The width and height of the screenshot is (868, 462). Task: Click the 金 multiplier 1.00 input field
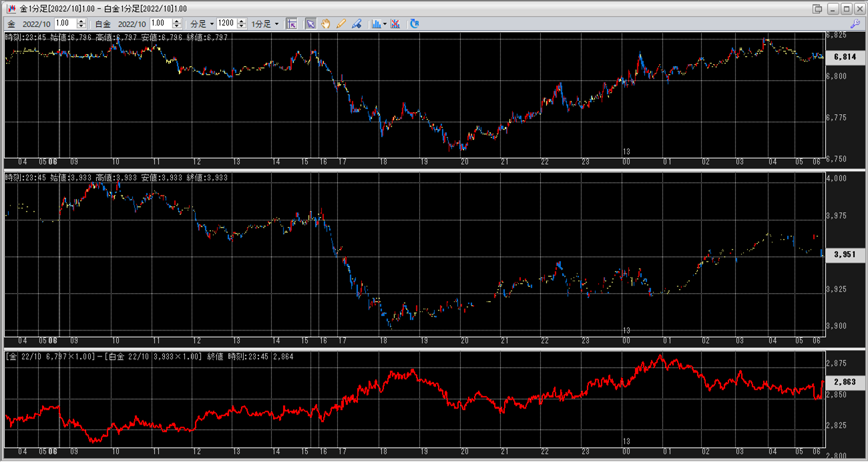(x=65, y=23)
